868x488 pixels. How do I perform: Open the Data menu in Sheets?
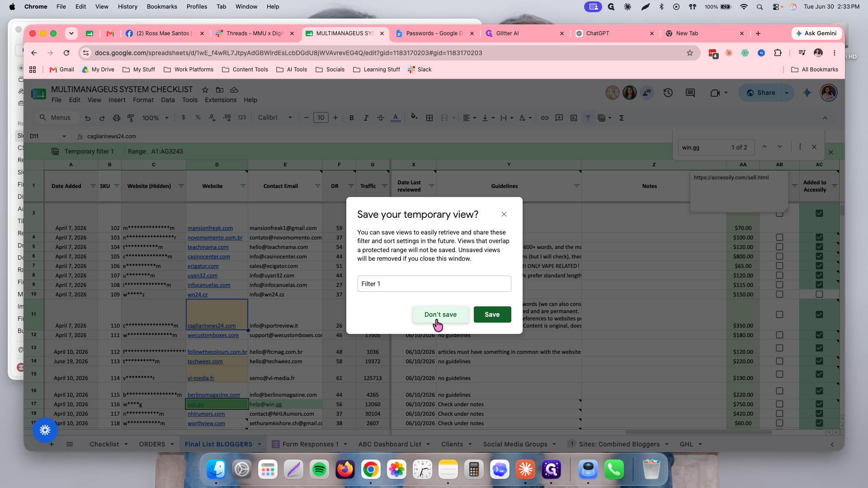168,100
